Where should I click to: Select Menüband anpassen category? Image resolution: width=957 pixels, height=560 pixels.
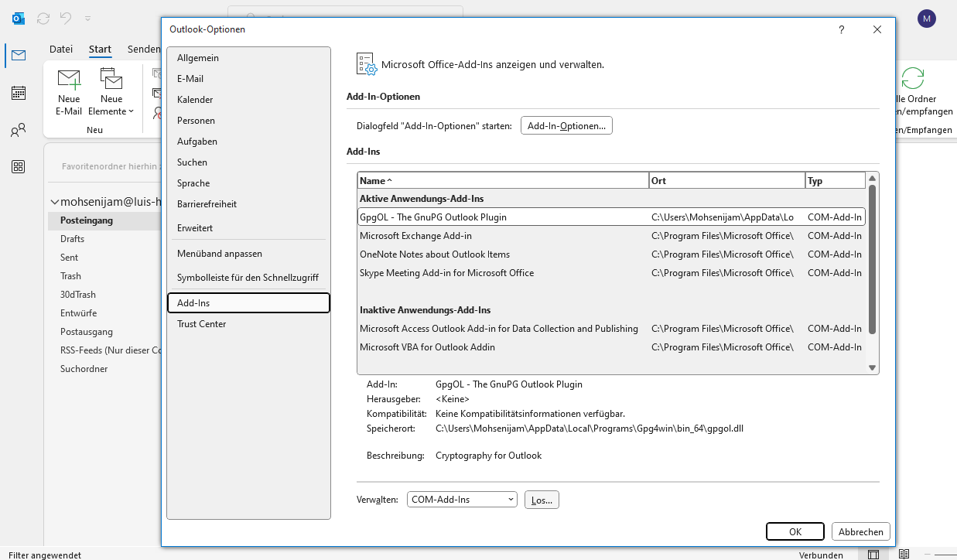[248, 254]
